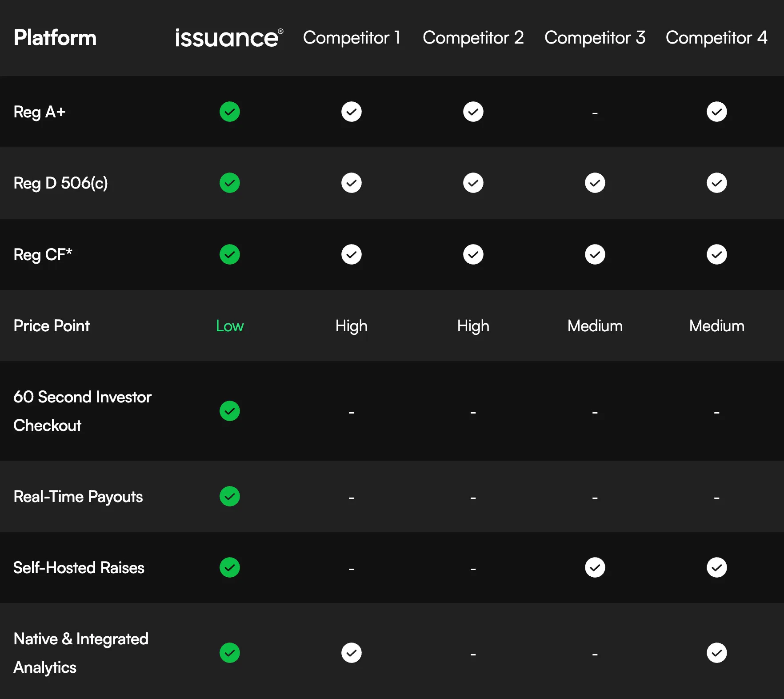This screenshot has width=784, height=699.
Task: Click Competitor 3 checkmark for Reg CF
Action: click(595, 254)
